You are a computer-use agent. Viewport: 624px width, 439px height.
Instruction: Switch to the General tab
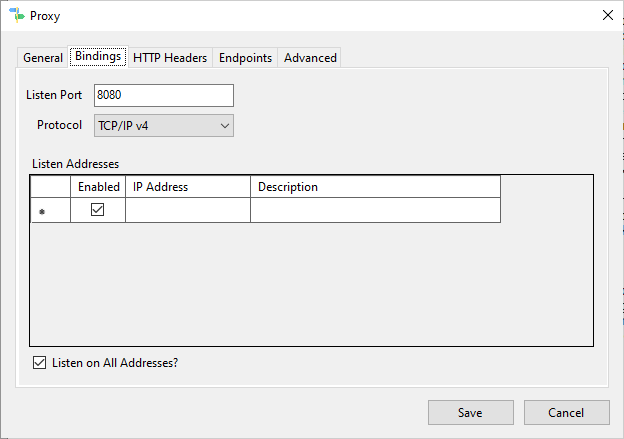pyautogui.click(x=43, y=58)
